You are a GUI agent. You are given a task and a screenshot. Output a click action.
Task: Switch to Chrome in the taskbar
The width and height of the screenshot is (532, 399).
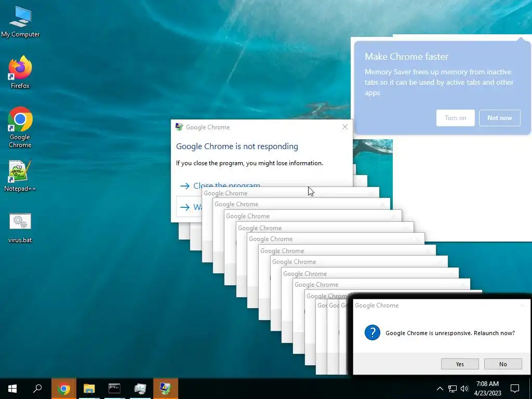click(x=64, y=389)
